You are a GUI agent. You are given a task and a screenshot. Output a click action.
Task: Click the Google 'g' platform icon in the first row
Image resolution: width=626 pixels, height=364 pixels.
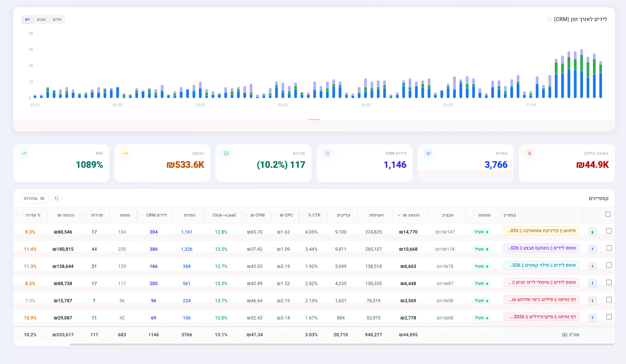(592, 232)
